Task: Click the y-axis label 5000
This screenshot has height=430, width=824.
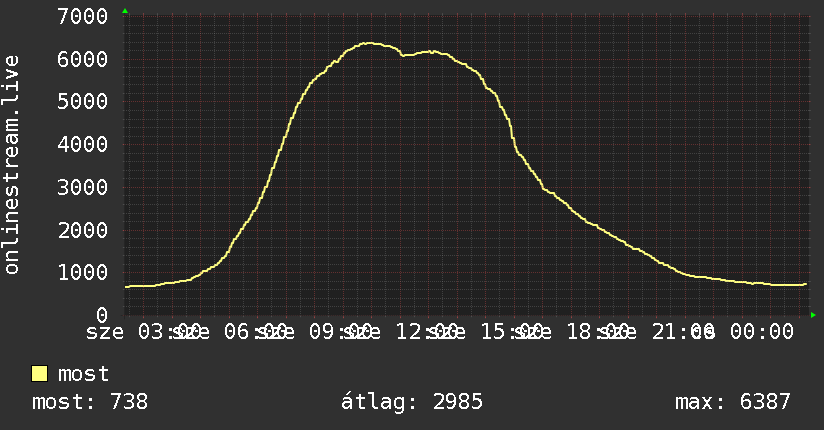Action: pos(83,101)
